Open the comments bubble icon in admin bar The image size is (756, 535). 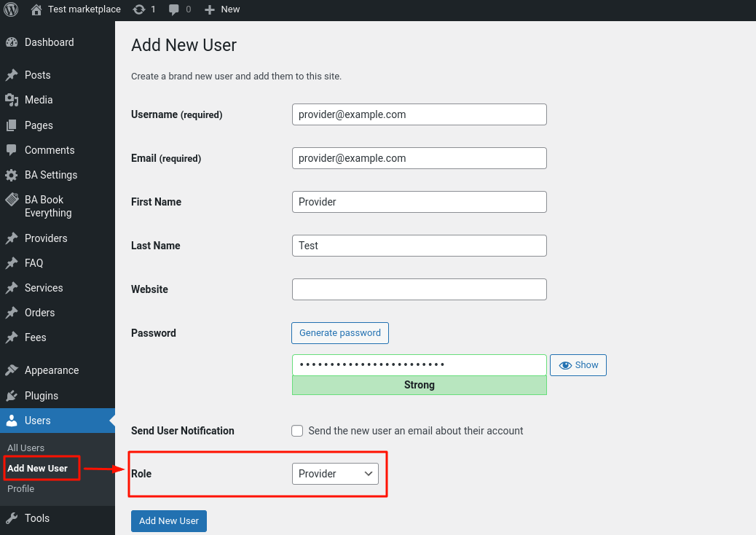(x=174, y=9)
